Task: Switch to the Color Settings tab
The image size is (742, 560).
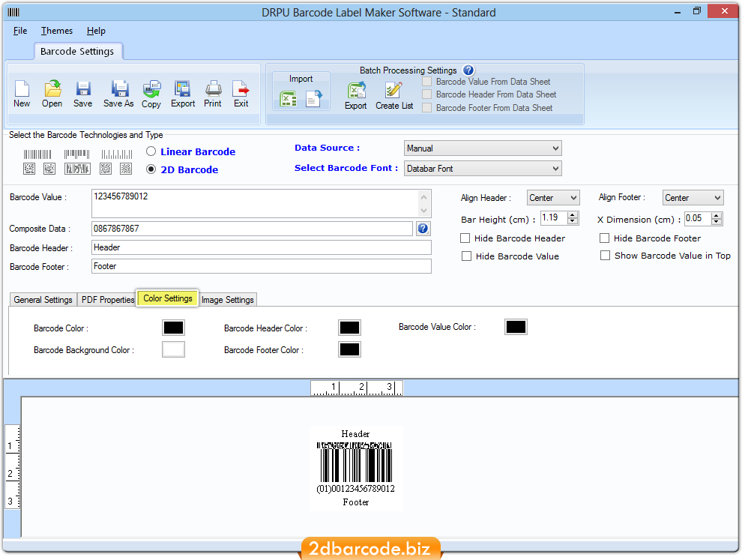Action: pyautogui.click(x=168, y=298)
